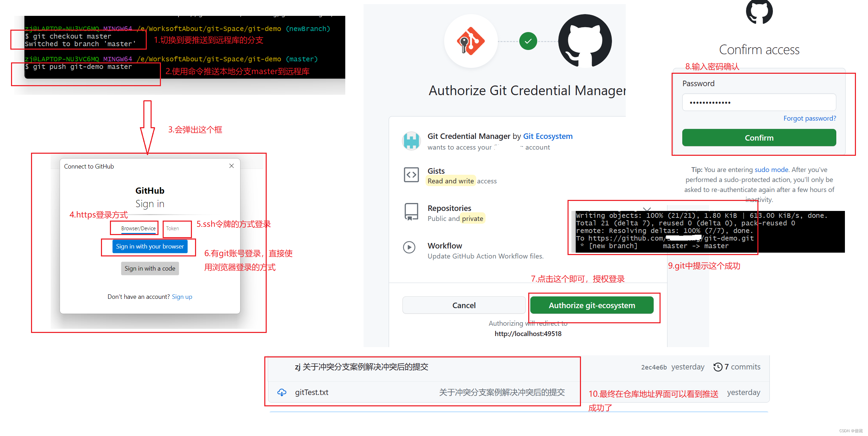Click the Cancel button
Screen dimensions: 868x436
tap(464, 305)
